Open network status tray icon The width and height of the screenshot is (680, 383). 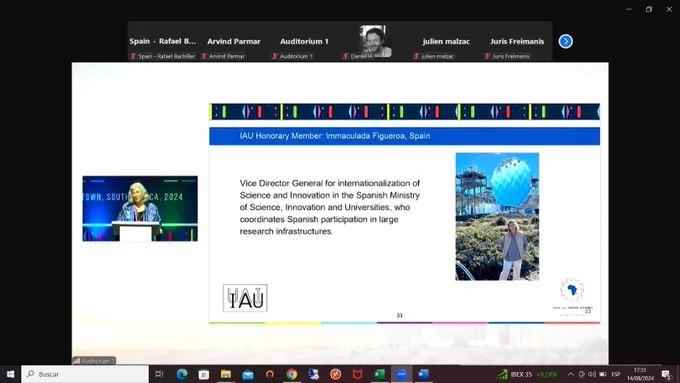coord(582,374)
